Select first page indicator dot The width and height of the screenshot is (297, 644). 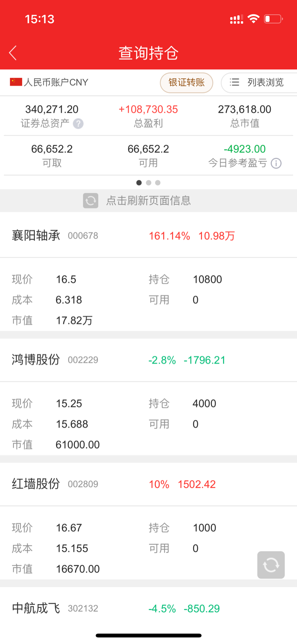coord(139,183)
